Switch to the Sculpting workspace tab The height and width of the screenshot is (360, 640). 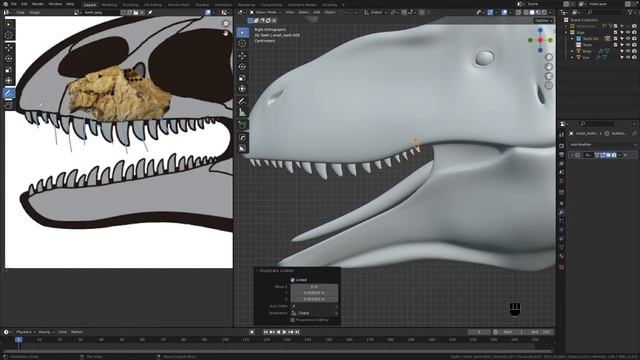point(131,5)
